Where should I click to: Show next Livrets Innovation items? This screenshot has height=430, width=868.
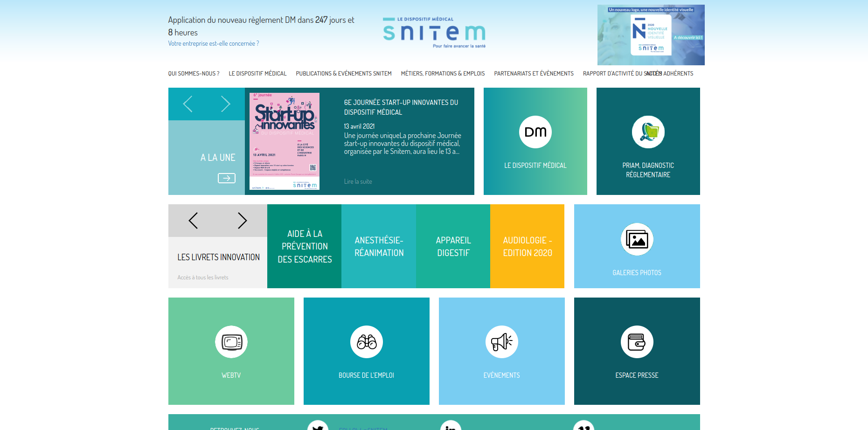(x=242, y=221)
